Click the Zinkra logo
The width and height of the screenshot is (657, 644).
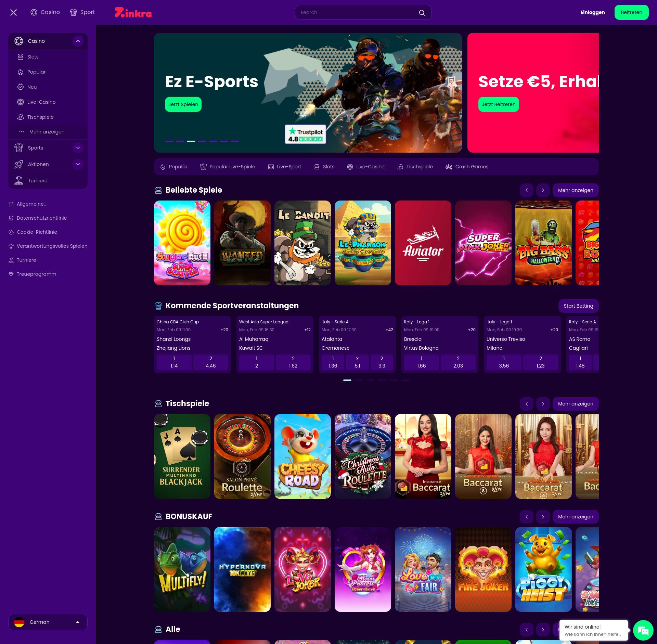133,13
